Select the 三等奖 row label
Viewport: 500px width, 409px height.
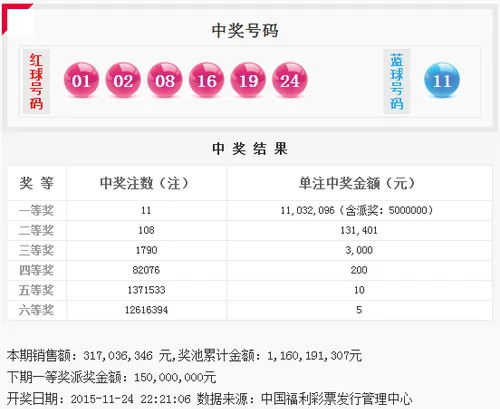tap(36, 250)
